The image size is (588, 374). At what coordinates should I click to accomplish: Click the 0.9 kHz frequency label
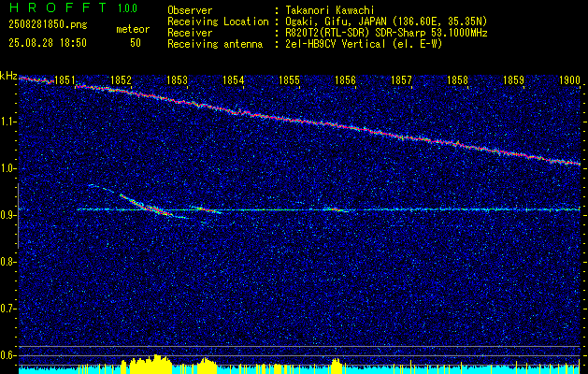click(7, 215)
